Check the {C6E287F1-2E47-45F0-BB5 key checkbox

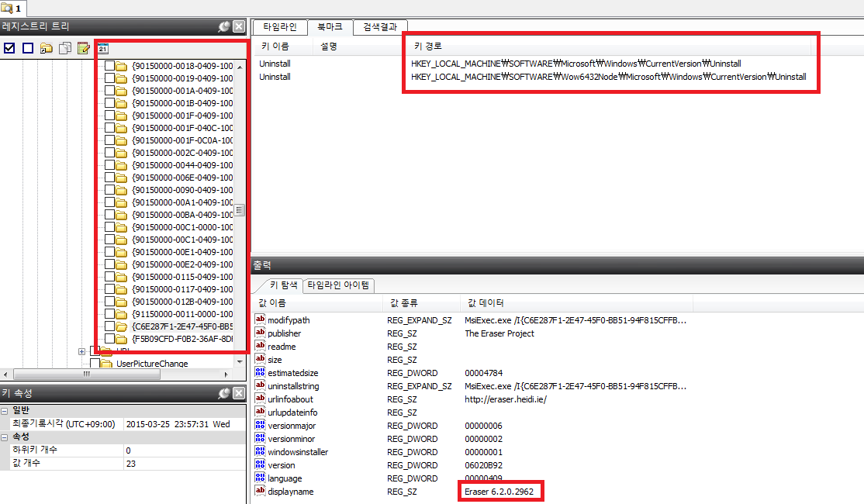(109, 326)
